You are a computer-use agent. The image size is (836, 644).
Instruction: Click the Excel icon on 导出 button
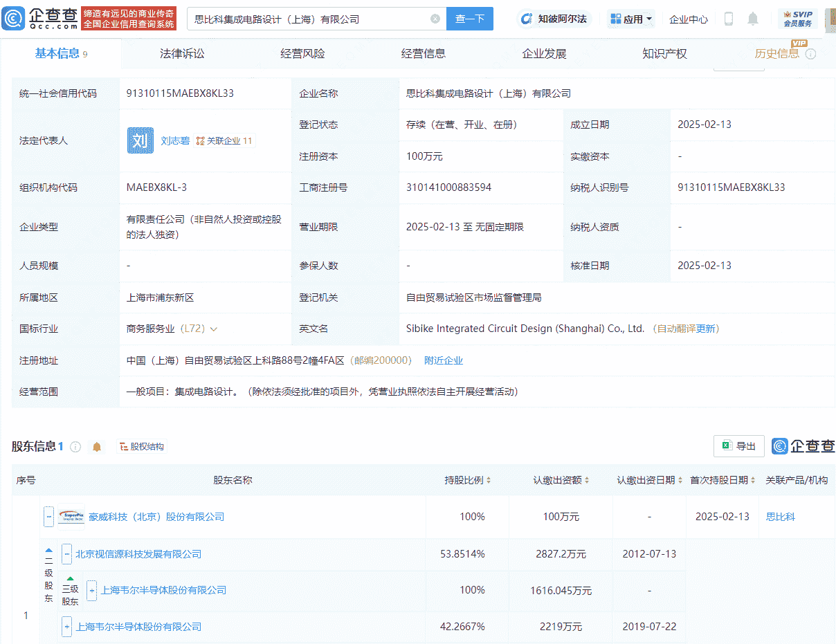(727, 446)
